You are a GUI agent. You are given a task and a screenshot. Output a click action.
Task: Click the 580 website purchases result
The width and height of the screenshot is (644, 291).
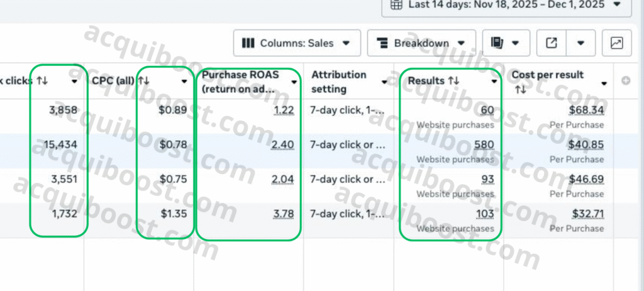484,145
